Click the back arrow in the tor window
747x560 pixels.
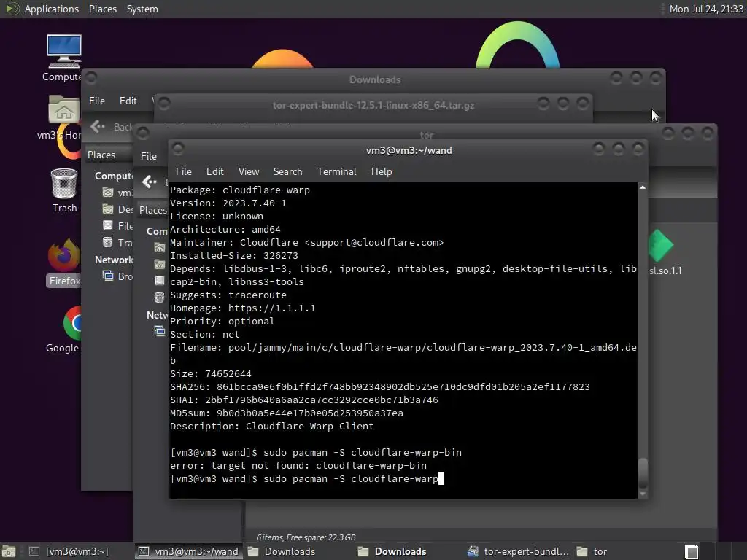[x=150, y=182]
